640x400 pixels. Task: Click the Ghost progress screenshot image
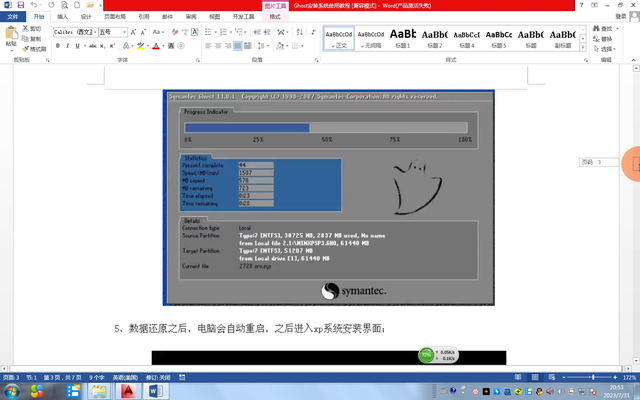[329, 198]
